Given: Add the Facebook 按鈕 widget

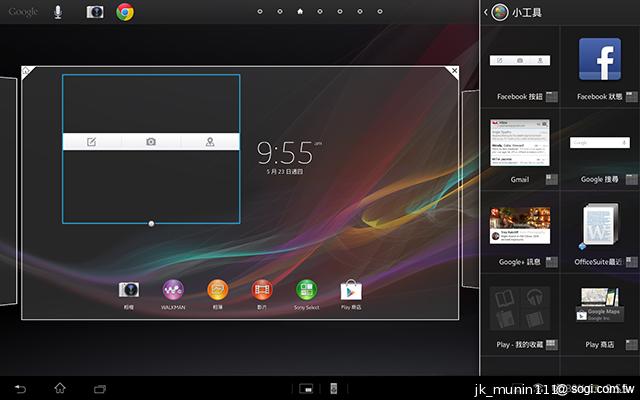Looking at the screenshot, I should point(520,60).
